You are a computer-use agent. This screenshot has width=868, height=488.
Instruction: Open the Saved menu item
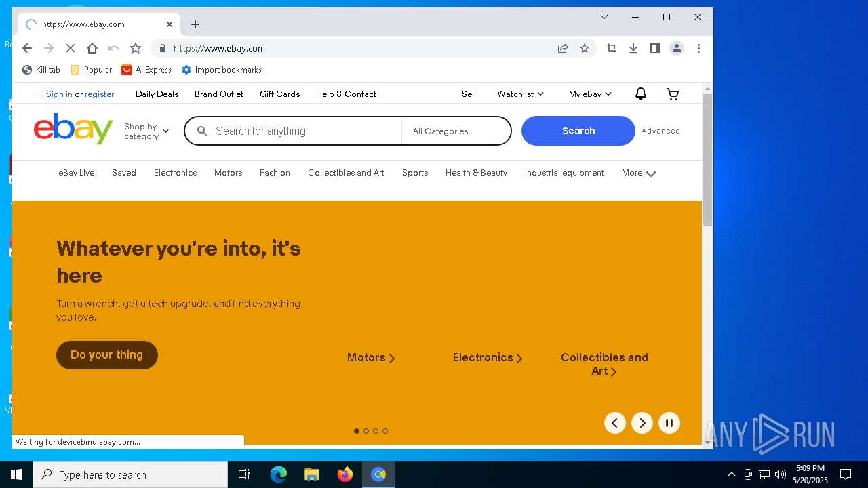coord(124,173)
